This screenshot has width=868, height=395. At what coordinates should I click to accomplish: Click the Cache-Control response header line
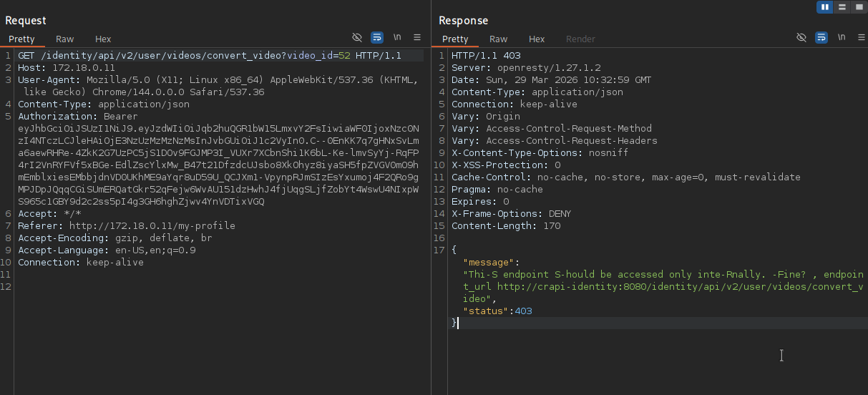[626, 177]
